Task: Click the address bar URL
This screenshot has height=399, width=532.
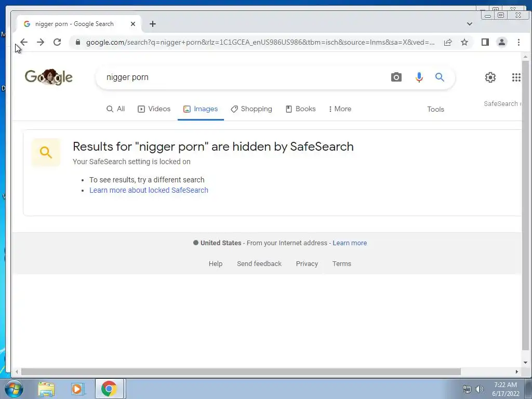Action: 260,42
